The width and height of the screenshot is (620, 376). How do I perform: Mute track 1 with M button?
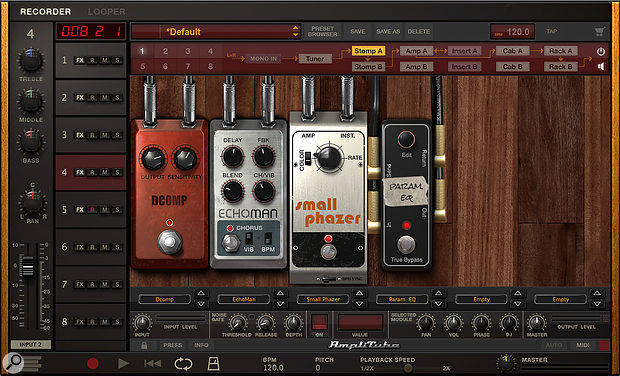(x=105, y=60)
